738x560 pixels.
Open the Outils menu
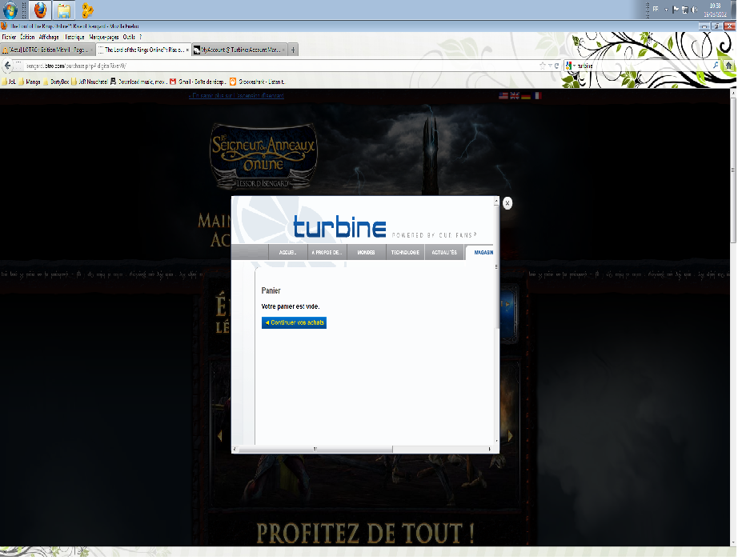(x=129, y=37)
